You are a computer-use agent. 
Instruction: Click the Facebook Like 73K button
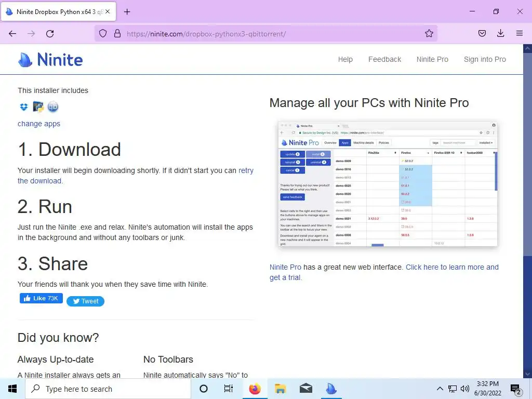point(41,298)
